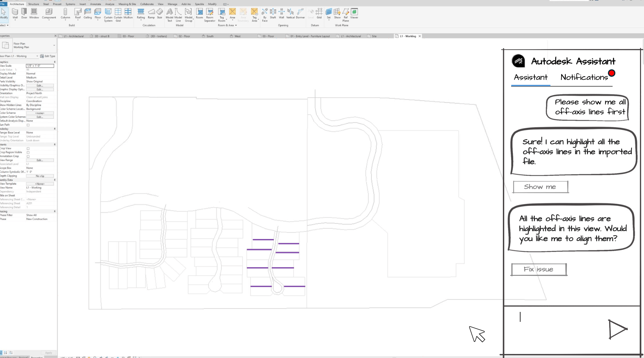This screenshot has height=358, width=644.
Task: Select the Window tool
Action: coord(34,14)
